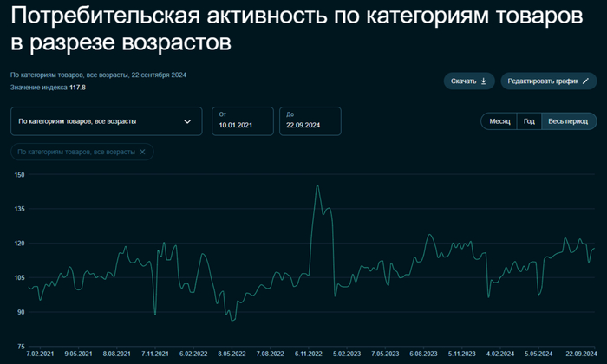Select the Месяц period option
607x364 pixels.
pos(499,121)
